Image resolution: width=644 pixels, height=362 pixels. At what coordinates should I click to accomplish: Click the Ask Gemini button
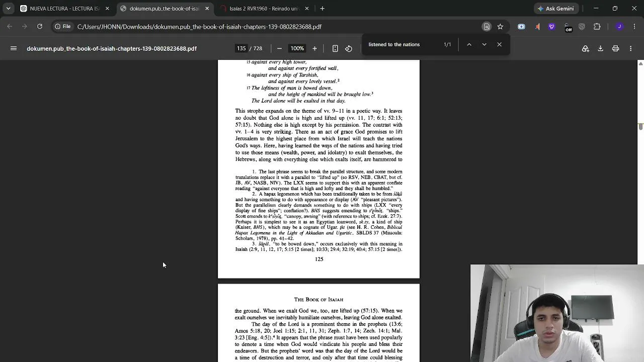[556, 9]
